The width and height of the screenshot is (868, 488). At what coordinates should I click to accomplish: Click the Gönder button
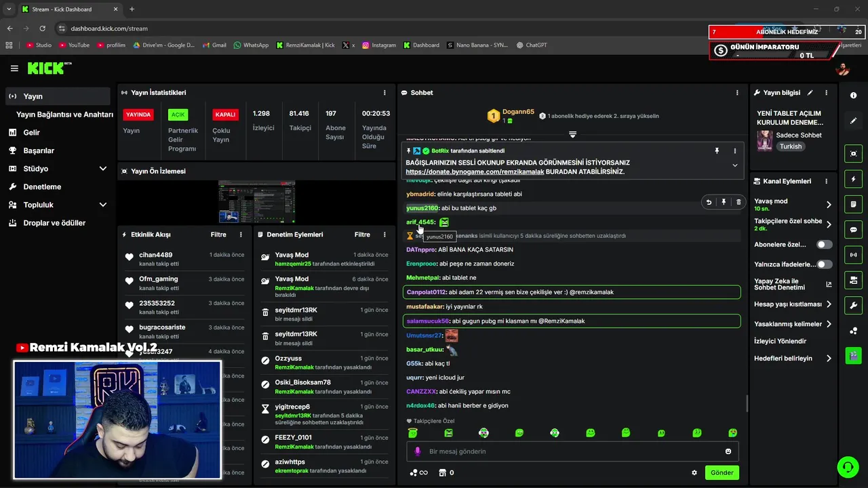[x=722, y=472]
